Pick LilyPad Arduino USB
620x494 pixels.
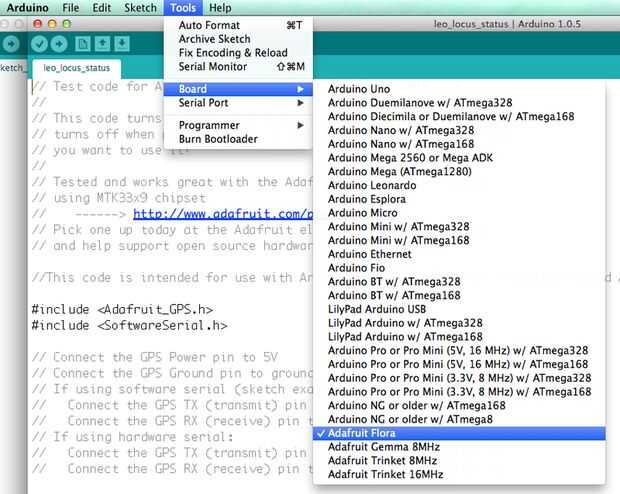point(459,309)
